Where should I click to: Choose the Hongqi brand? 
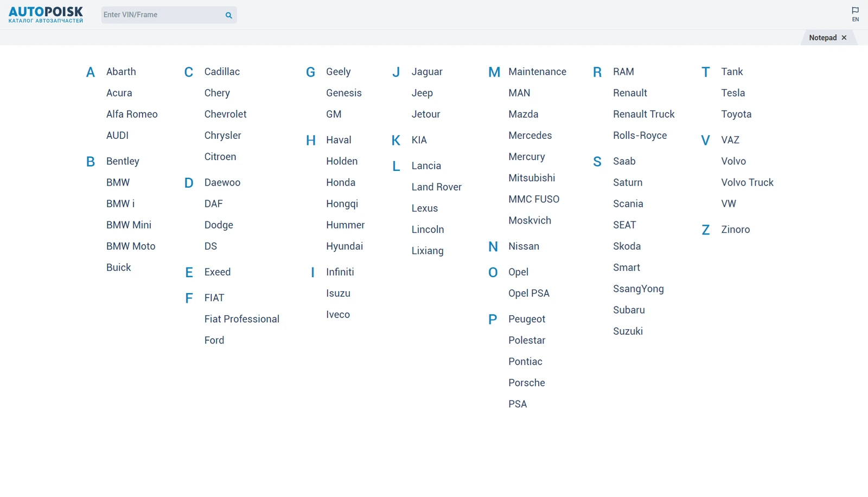tap(342, 204)
